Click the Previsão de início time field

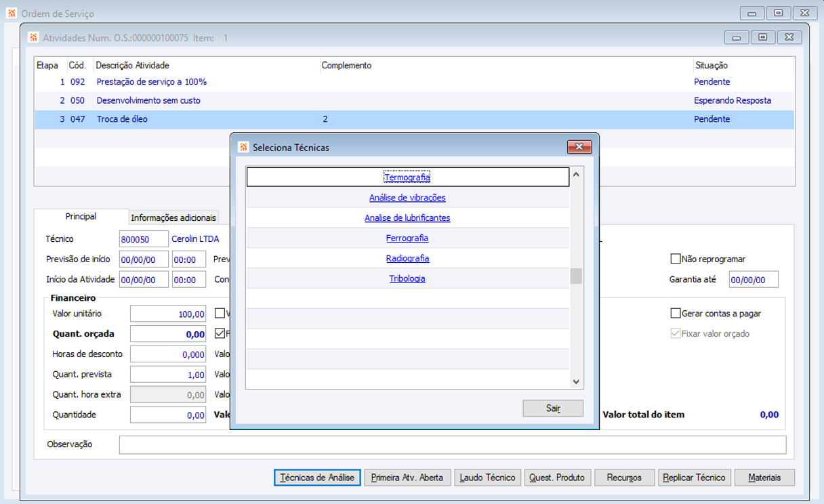click(189, 259)
